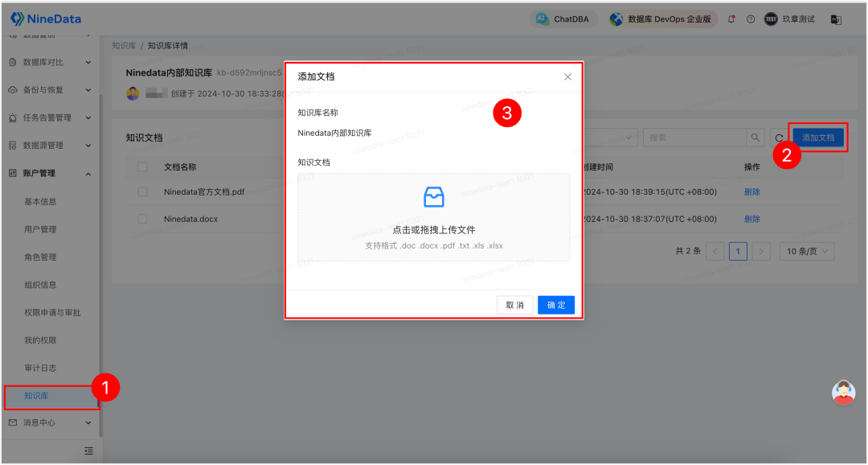Image resolution: width=868 pixels, height=465 pixels.
Task: Click 取消 in the dialog
Action: (x=515, y=305)
